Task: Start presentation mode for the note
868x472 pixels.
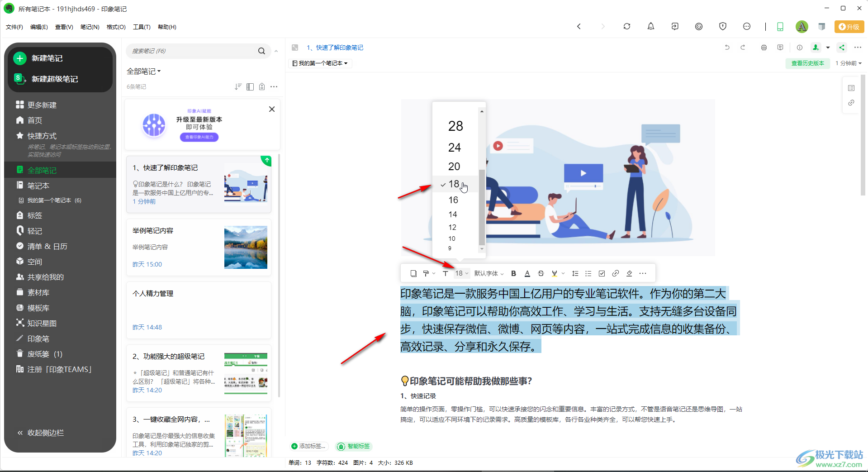Action: (x=780, y=48)
